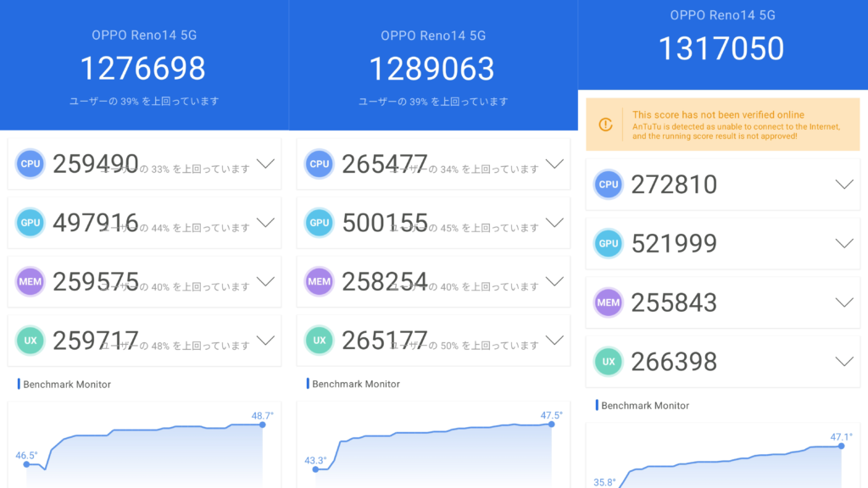The height and width of the screenshot is (488, 868).
Task: Click the 43.3° starting temperature label
Action: coord(315,460)
